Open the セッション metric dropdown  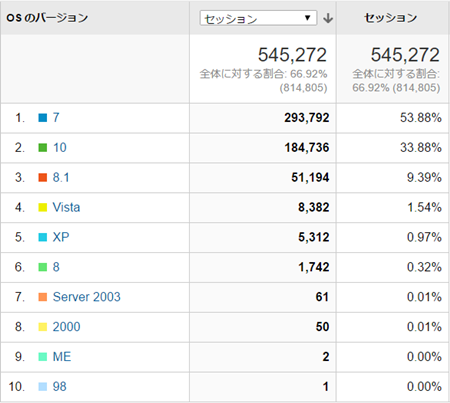pos(258,18)
